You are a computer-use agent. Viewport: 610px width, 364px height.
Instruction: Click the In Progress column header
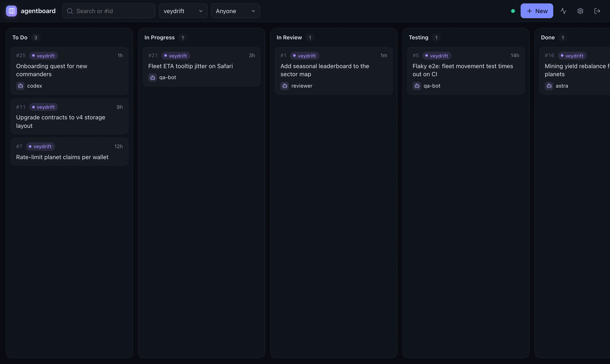159,37
